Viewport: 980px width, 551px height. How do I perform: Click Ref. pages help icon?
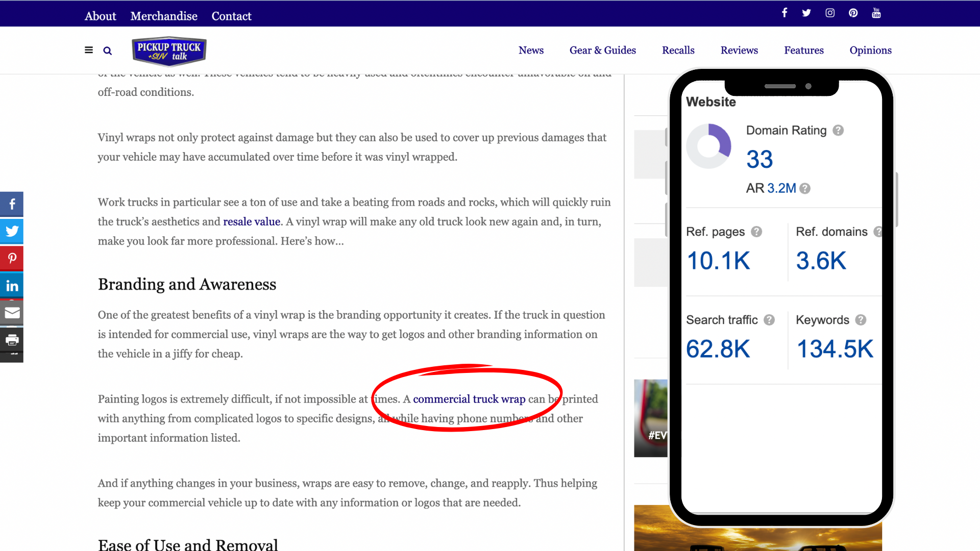pyautogui.click(x=756, y=232)
